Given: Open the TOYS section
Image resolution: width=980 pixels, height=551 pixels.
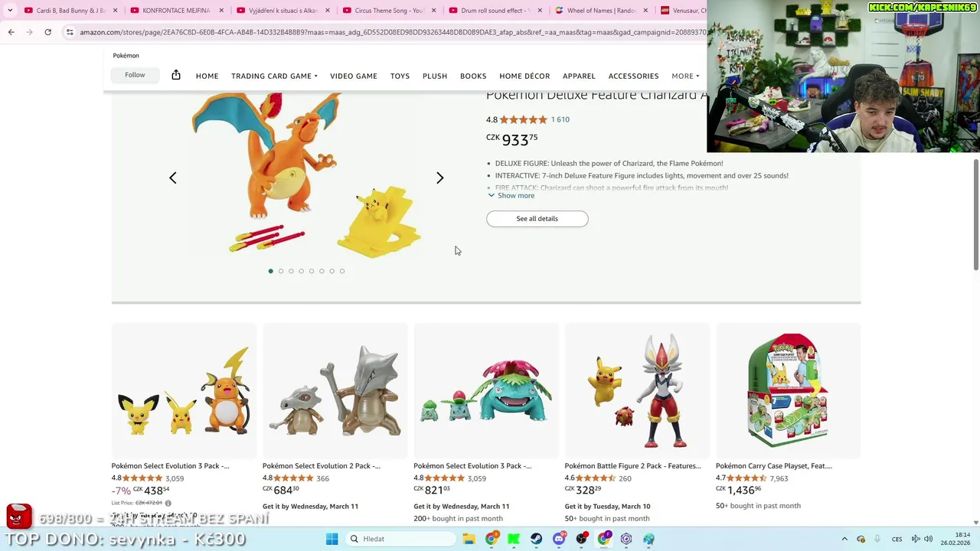Looking at the screenshot, I should pos(400,76).
